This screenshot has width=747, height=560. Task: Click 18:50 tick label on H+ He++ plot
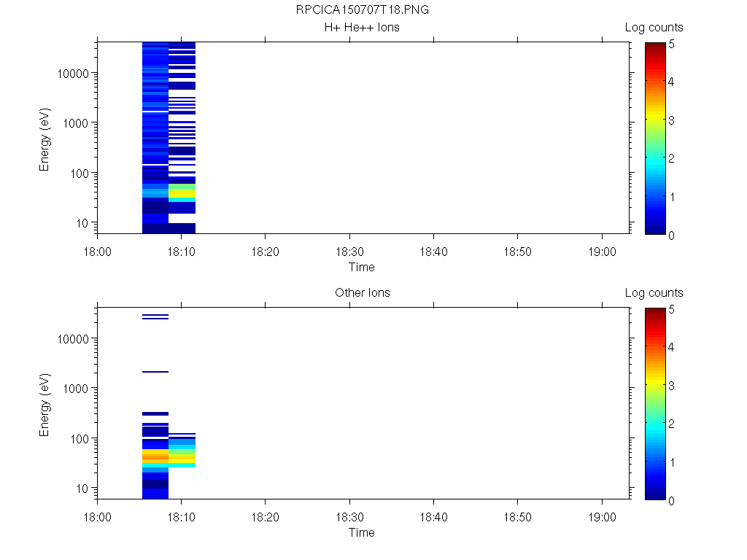[x=517, y=252]
